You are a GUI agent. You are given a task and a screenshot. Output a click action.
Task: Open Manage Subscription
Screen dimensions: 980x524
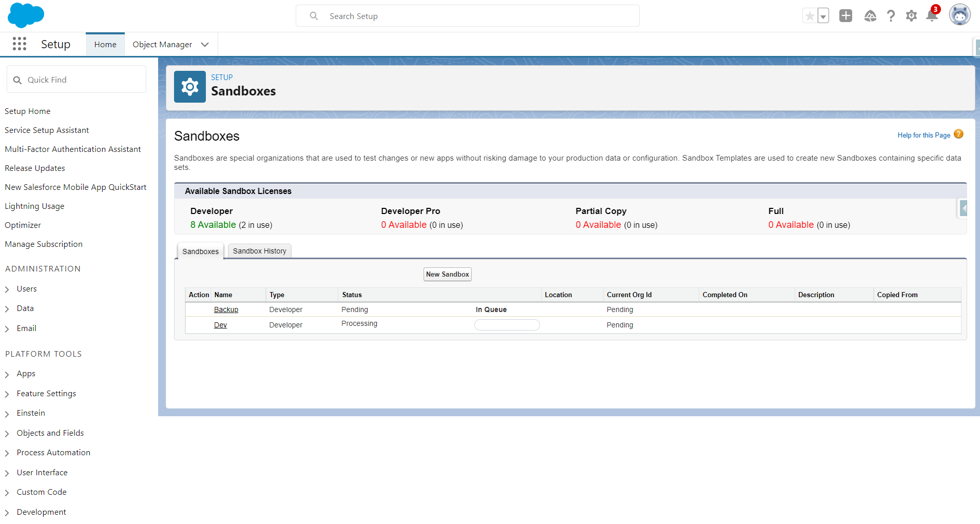44,244
